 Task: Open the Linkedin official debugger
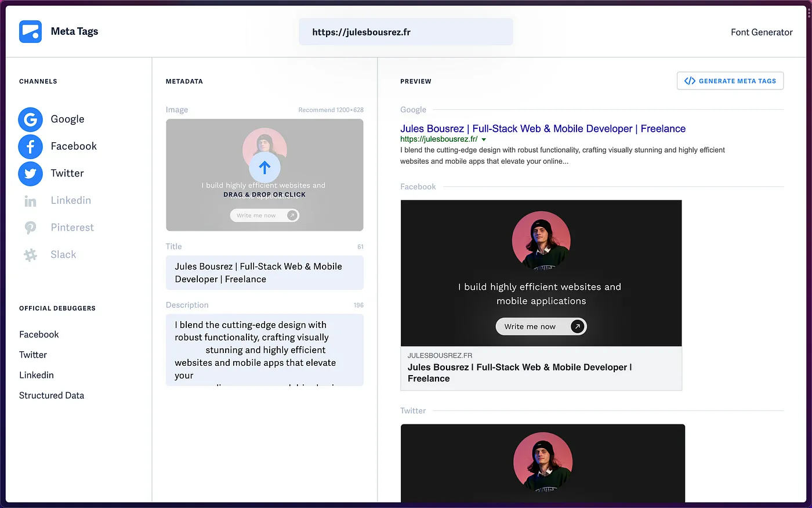[37, 375]
